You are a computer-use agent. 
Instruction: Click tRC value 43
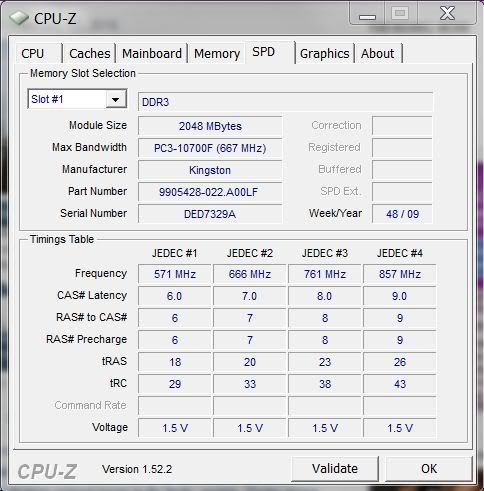pos(400,384)
